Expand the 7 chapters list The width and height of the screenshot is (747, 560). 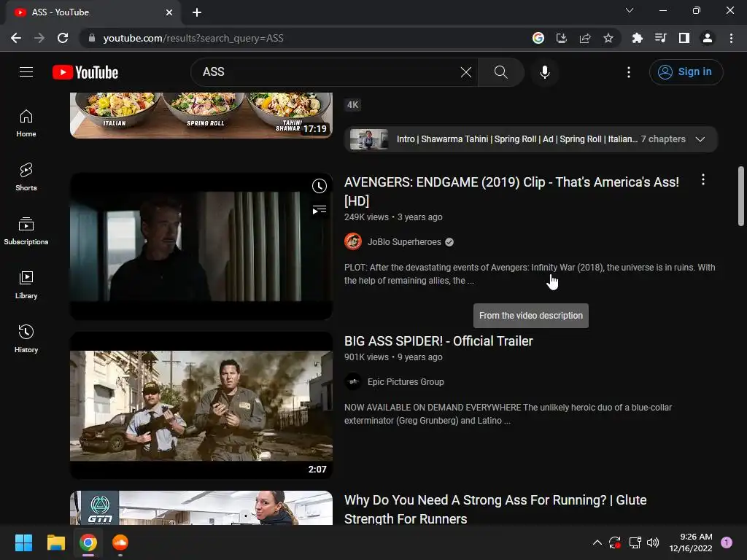pyautogui.click(x=700, y=139)
